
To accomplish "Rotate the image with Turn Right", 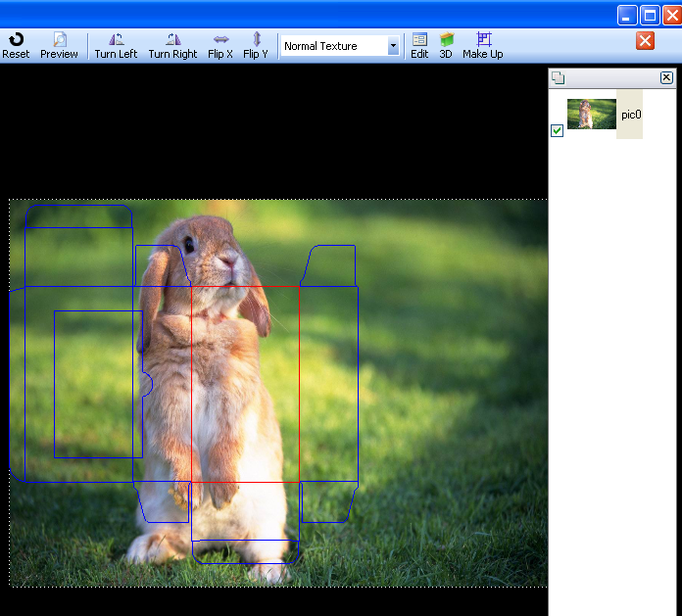I will 172,45.
